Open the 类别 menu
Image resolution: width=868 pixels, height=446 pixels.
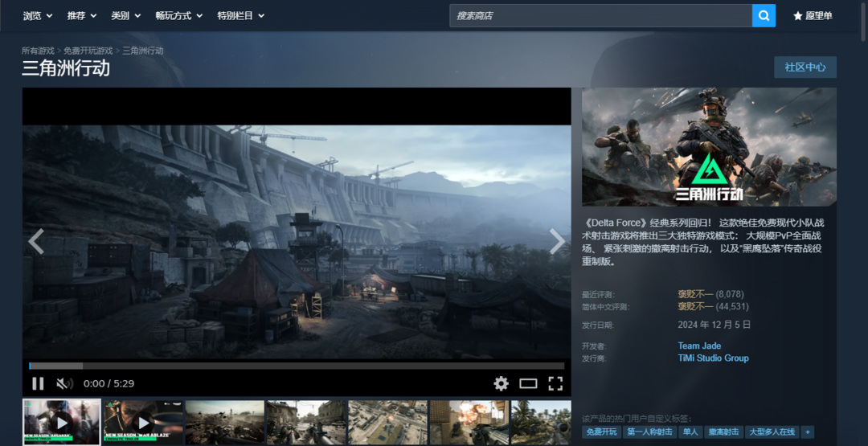(125, 15)
